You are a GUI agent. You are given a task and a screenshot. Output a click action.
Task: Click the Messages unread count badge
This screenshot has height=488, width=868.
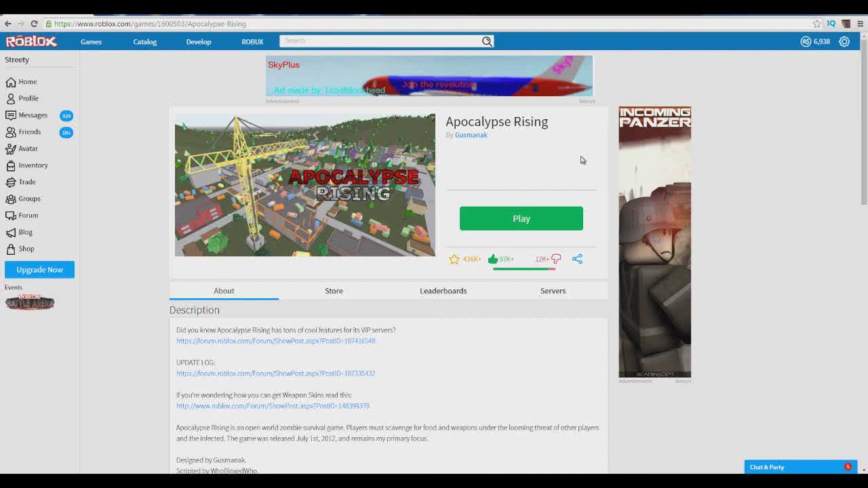coord(66,116)
